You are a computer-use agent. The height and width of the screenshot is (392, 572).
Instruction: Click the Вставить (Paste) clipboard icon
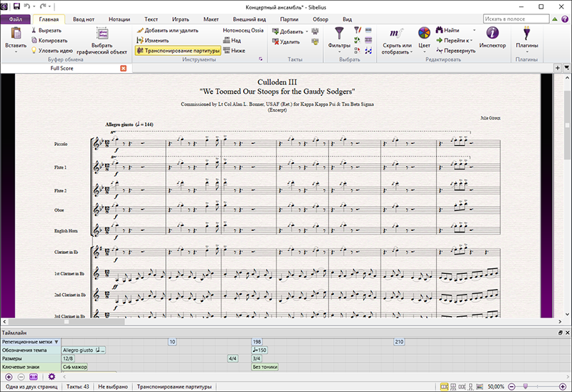(x=16, y=33)
